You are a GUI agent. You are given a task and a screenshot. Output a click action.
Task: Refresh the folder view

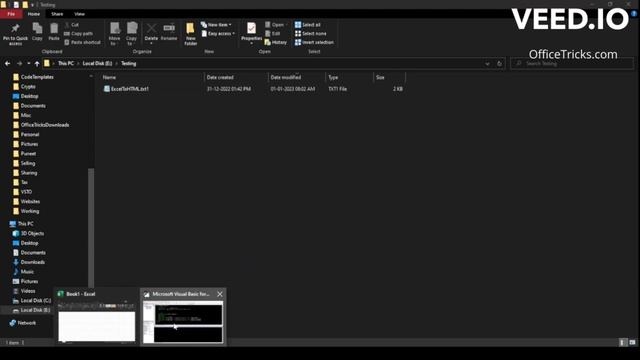(499, 64)
